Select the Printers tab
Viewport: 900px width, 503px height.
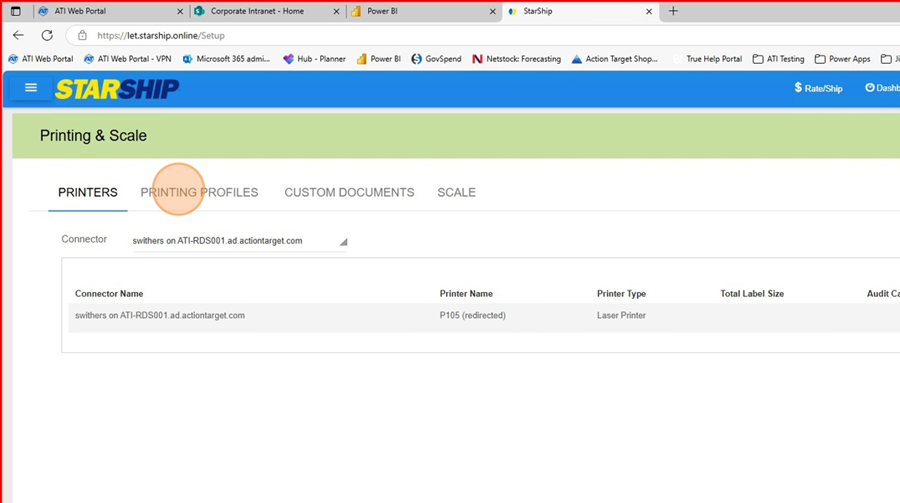coord(88,192)
